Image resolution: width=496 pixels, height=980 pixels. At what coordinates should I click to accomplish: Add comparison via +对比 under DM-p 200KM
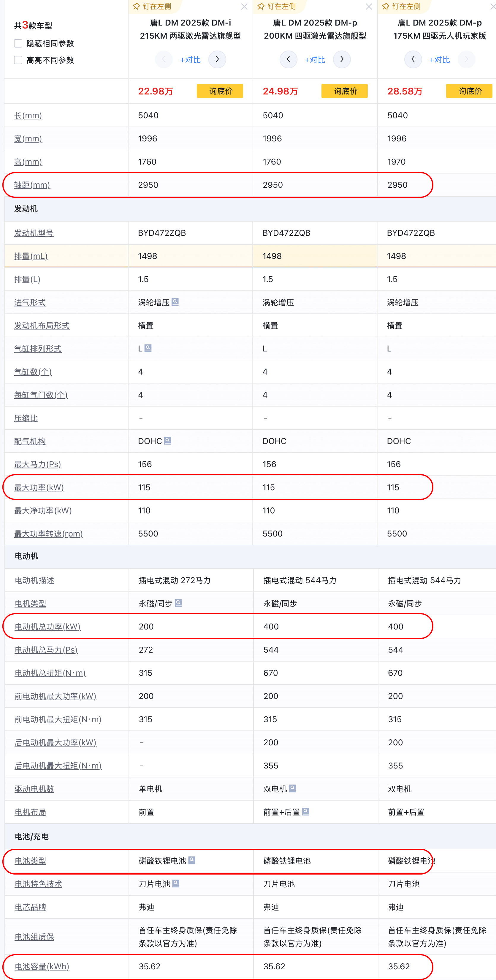pos(315,60)
